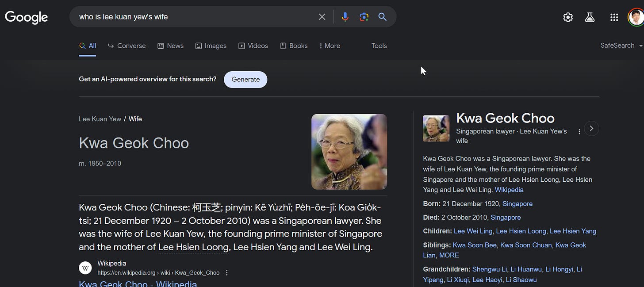Click the 'm. 1950–2010' marriage text
Image resolution: width=644 pixels, height=287 pixels.
tap(100, 164)
